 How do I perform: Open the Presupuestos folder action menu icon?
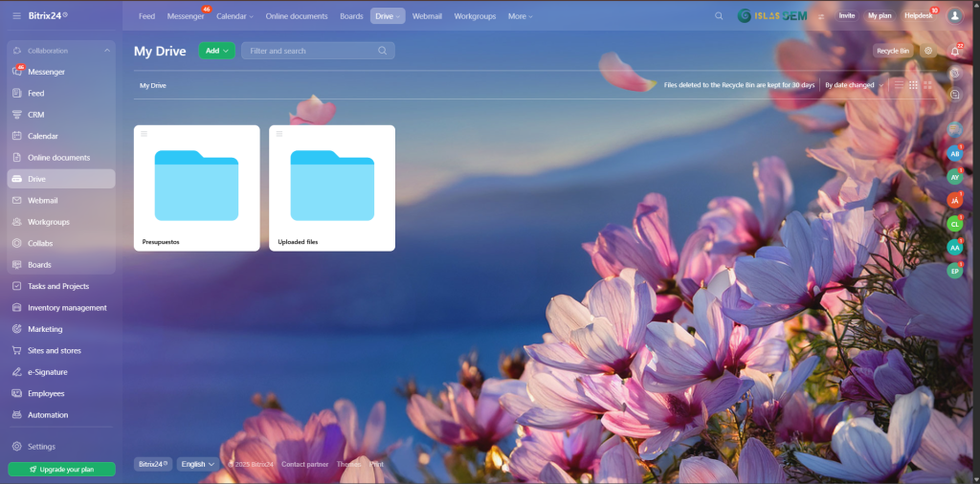click(x=145, y=134)
